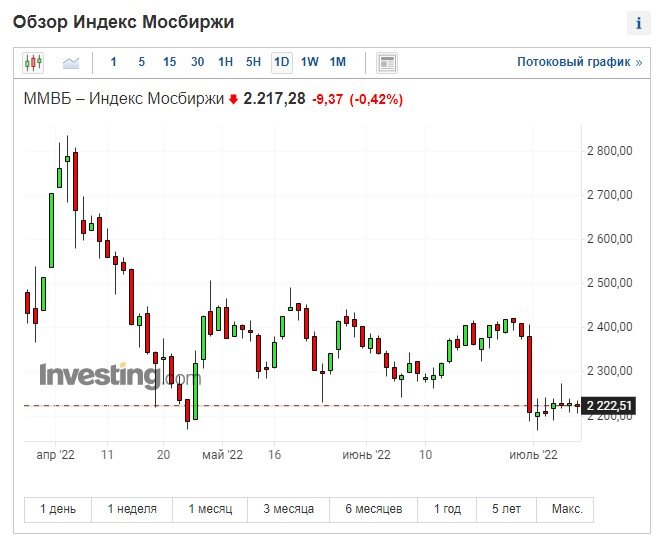
Task: Set range to 6 месяцев
Action: [374, 509]
